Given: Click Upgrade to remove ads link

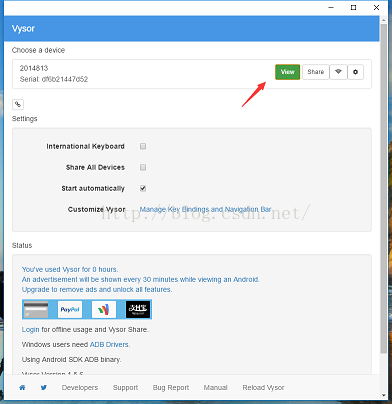Looking at the screenshot, I should click(x=97, y=289).
